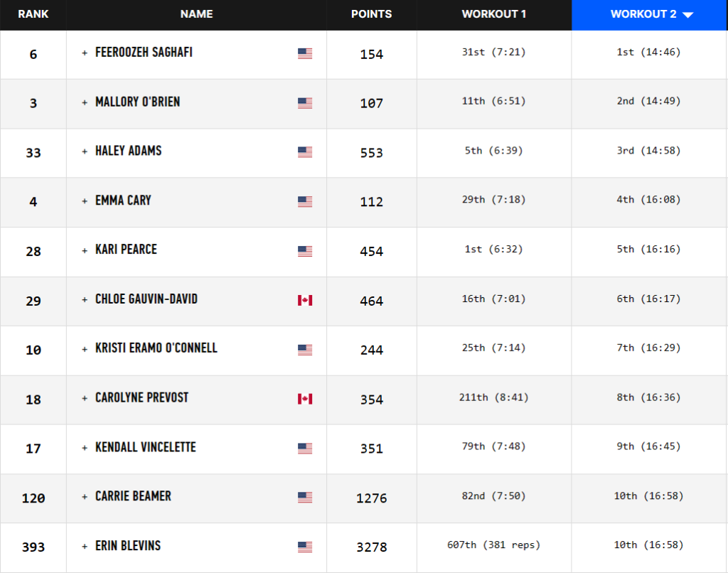The width and height of the screenshot is (728, 573).
Task: Click Emma Cary's US flag icon
Action: (x=305, y=201)
